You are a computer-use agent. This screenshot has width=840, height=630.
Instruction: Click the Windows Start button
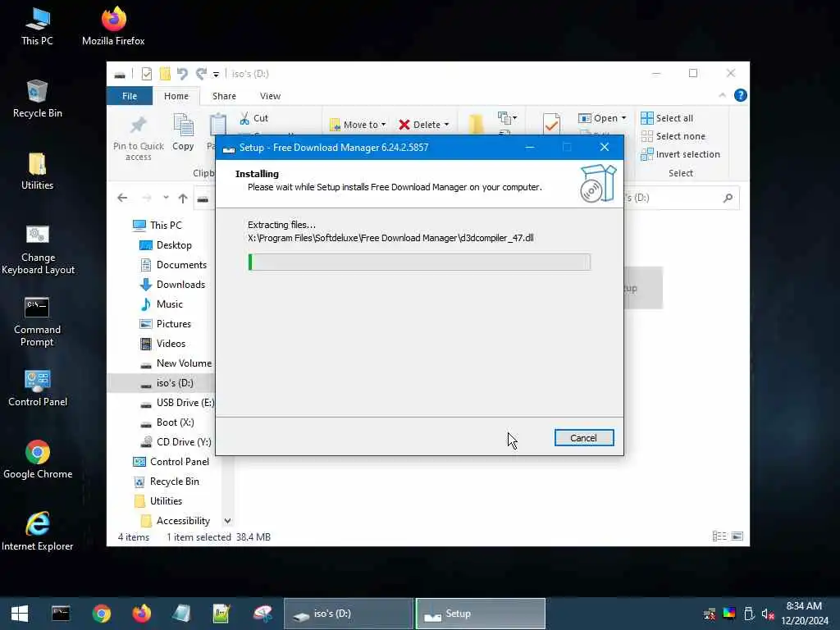pos(20,614)
